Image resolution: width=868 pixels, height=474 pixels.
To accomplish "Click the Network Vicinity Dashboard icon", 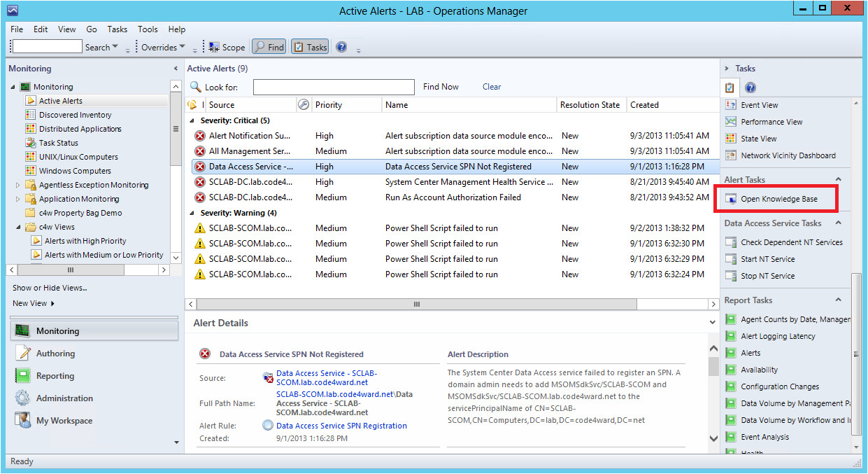I will 731,155.
